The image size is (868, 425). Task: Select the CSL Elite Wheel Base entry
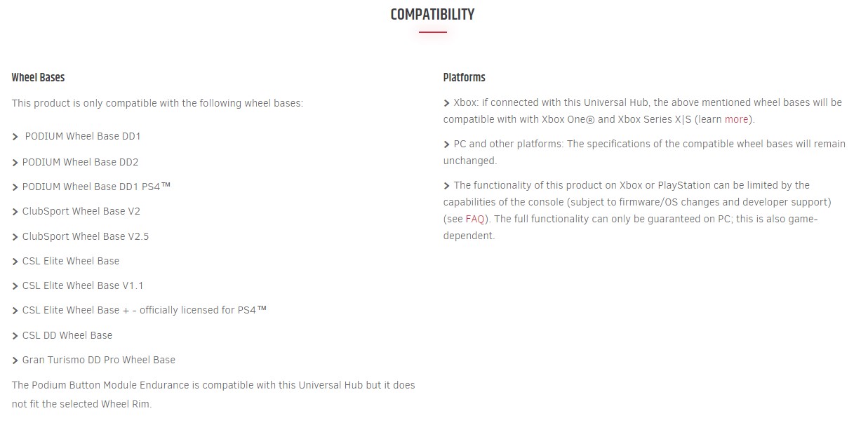click(71, 261)
